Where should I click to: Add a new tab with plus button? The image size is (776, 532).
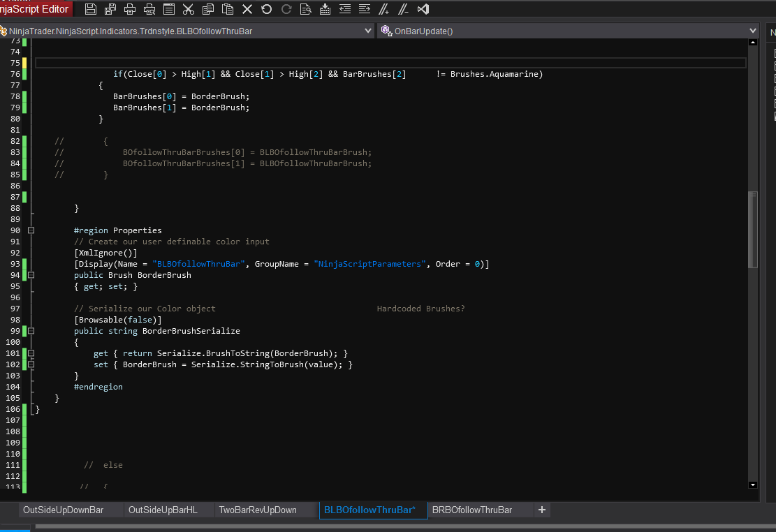(542, 510)
